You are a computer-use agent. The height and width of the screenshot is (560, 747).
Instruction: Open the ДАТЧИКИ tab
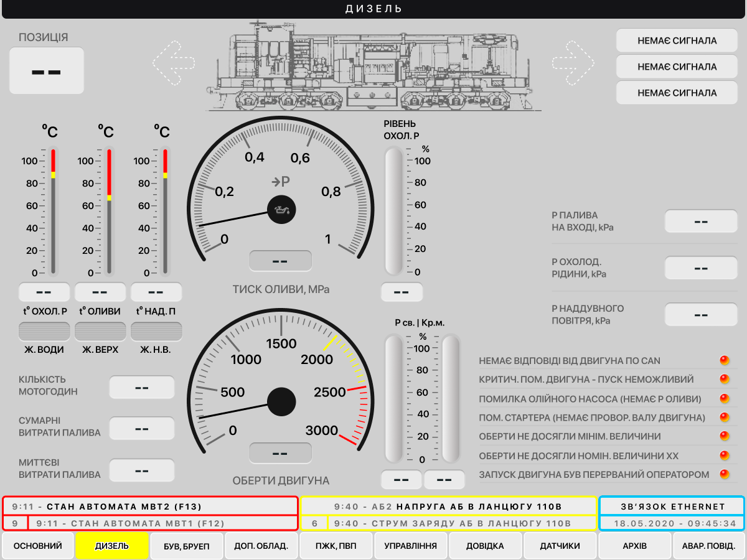pyautogui.click(x=560, y=546)
